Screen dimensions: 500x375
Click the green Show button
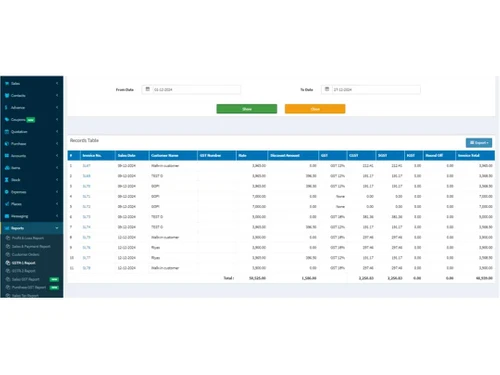pyautogui.click(x=247, y=109)
